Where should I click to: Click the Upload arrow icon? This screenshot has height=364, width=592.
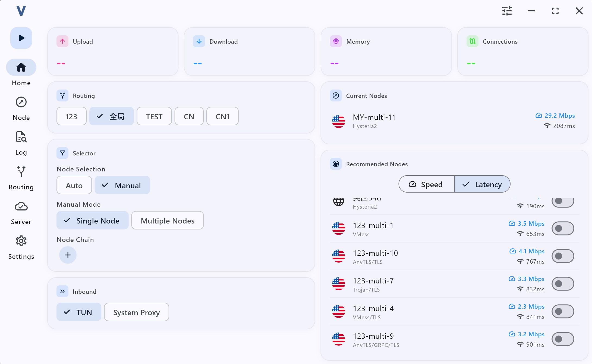[x=62, y=41]
